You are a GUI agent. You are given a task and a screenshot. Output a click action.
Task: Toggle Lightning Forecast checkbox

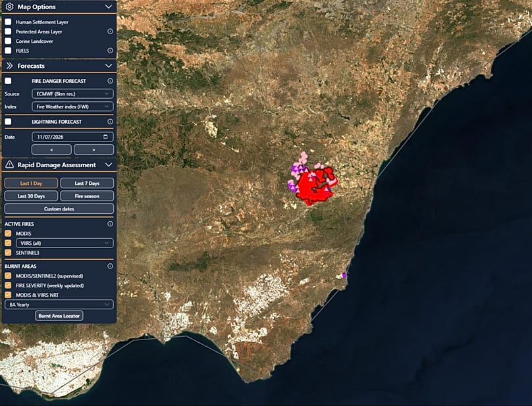8,122
